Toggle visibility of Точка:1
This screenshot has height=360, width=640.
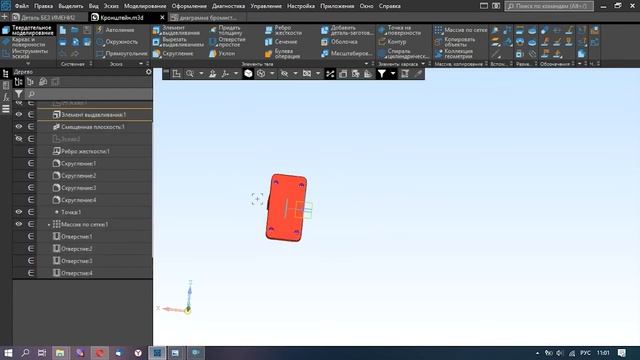(19, 212)
